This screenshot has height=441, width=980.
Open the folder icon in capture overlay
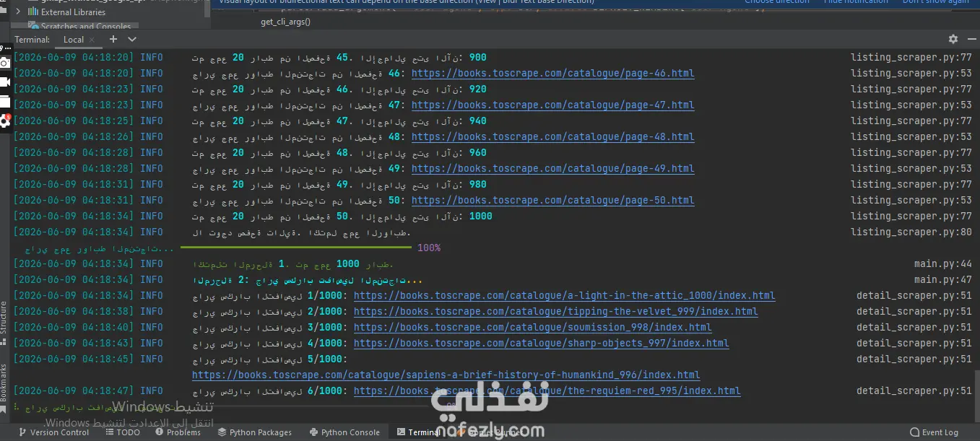coord(5,102)
